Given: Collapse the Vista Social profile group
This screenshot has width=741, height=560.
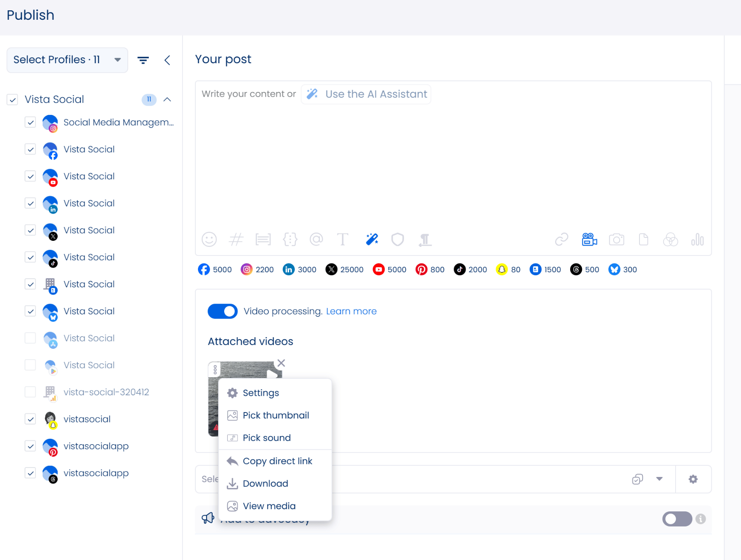Looking at the screenshot, I should [x=167, y=100].
